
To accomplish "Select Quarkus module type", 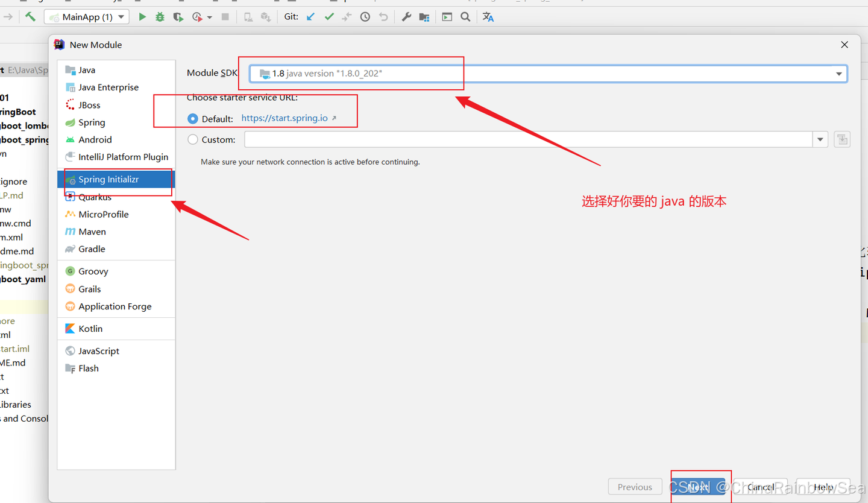I will pos(116,197).
